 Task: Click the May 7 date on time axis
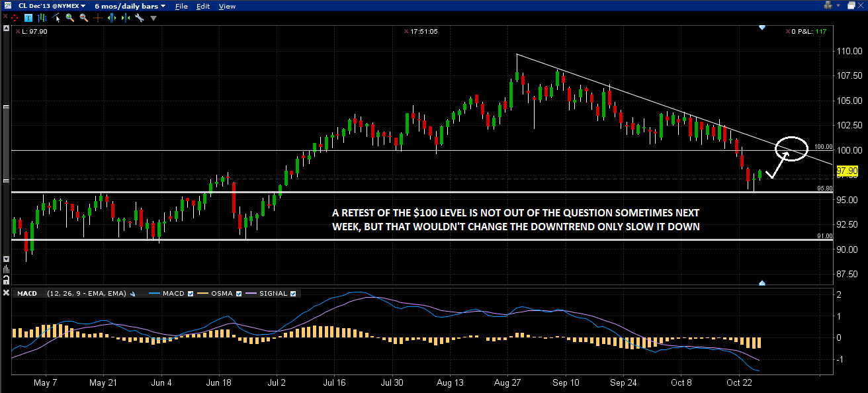tap(45, 382)
